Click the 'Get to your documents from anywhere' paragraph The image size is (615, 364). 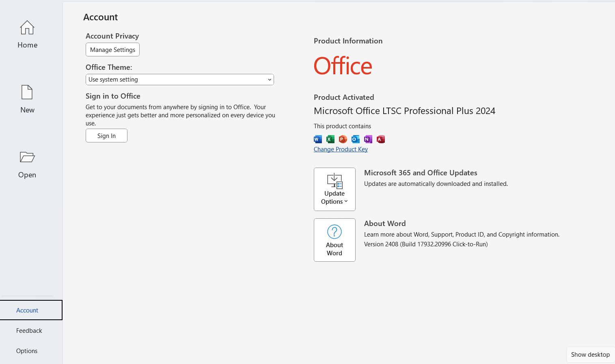point(180,115)
